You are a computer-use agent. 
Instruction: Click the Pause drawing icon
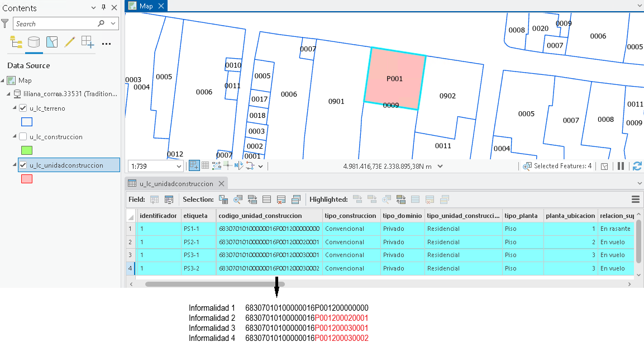(x=621, y=166)
